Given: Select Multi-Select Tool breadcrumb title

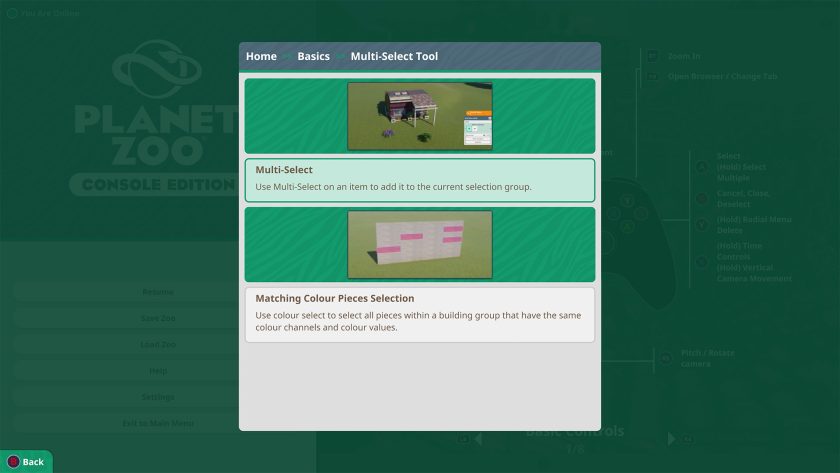Looking at the screenshot, I should click(394, 56).
